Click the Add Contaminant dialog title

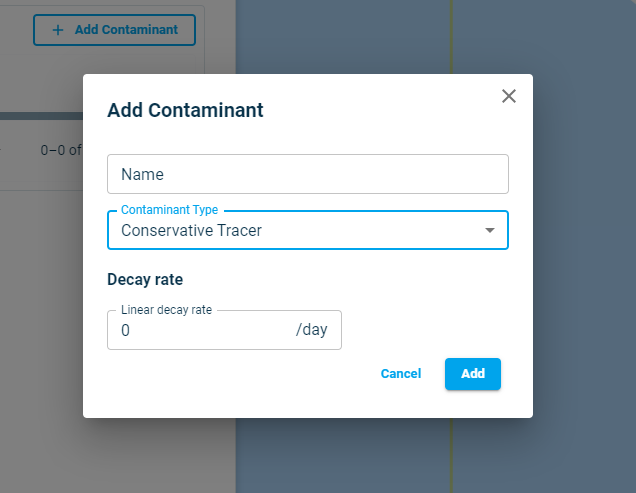click(x=185, y=110)
